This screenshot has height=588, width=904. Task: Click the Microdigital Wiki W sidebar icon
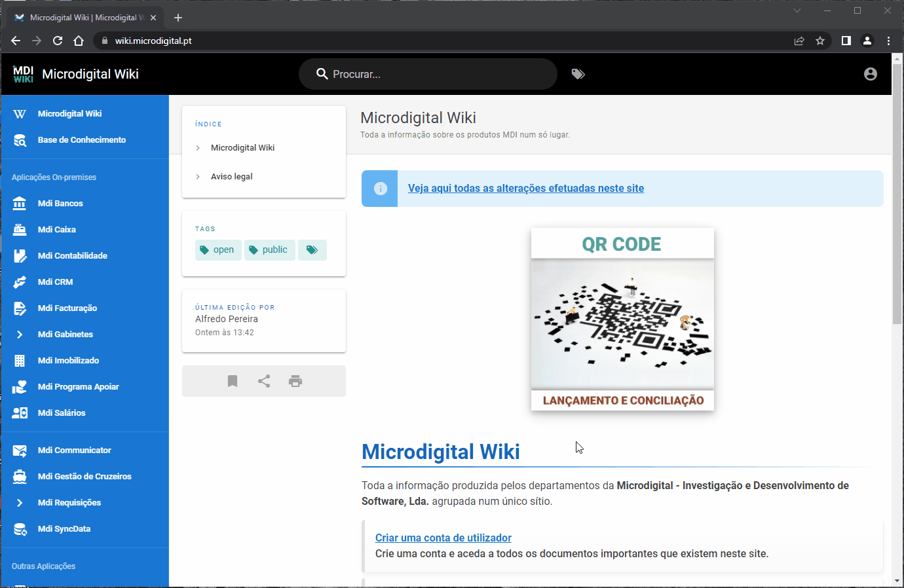pos(20,114)
